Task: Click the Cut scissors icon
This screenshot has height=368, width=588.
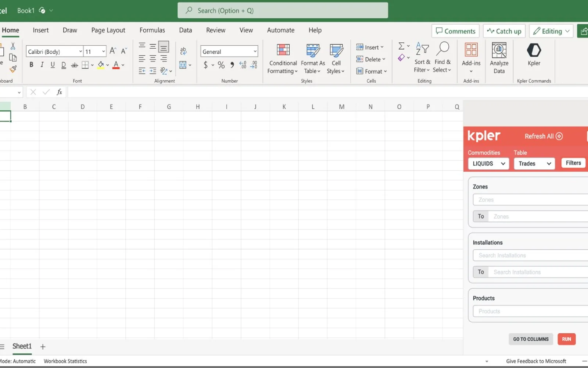Action: coord(13,46)
